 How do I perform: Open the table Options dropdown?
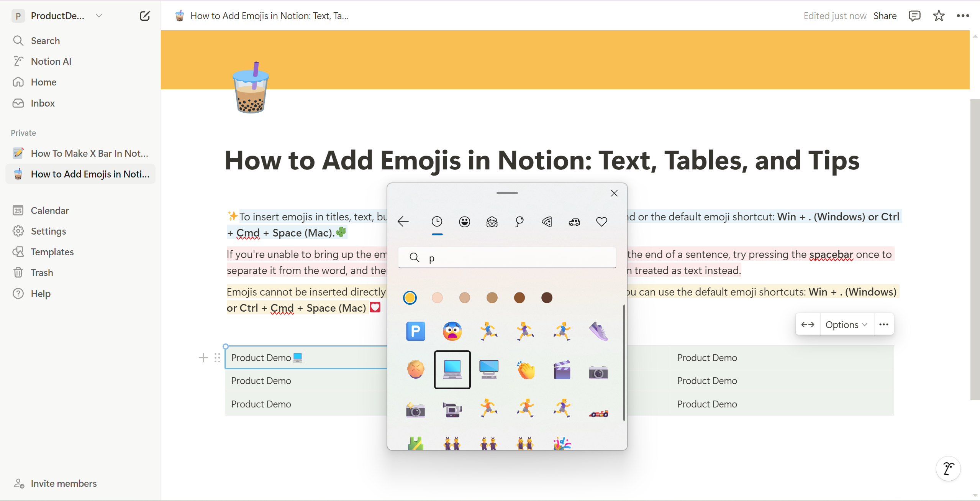pos(847,324)
